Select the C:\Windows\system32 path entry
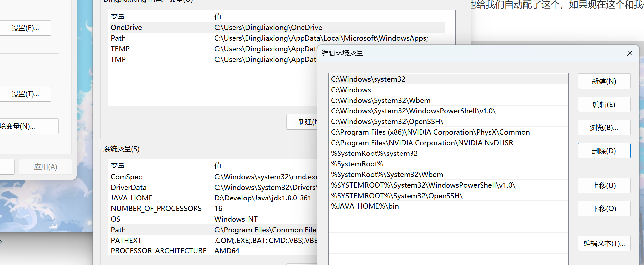 point(448,79)
